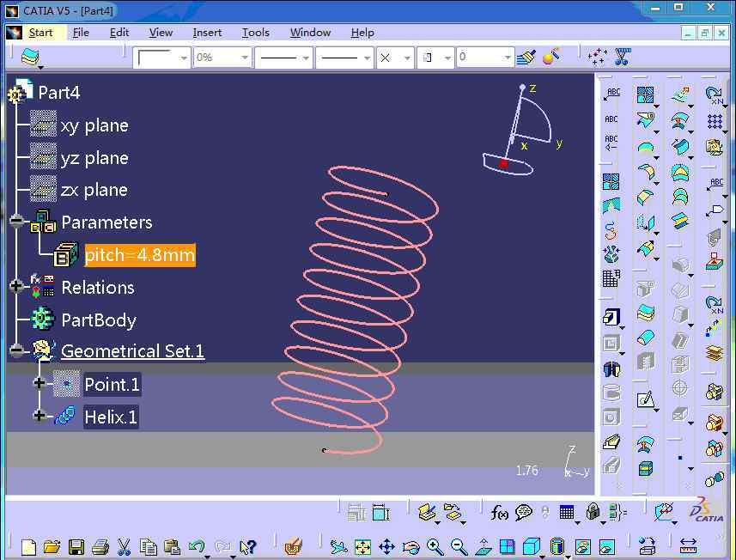Click the Copy icon
Viewport: 736px width, 560px height.
(149, 547)
